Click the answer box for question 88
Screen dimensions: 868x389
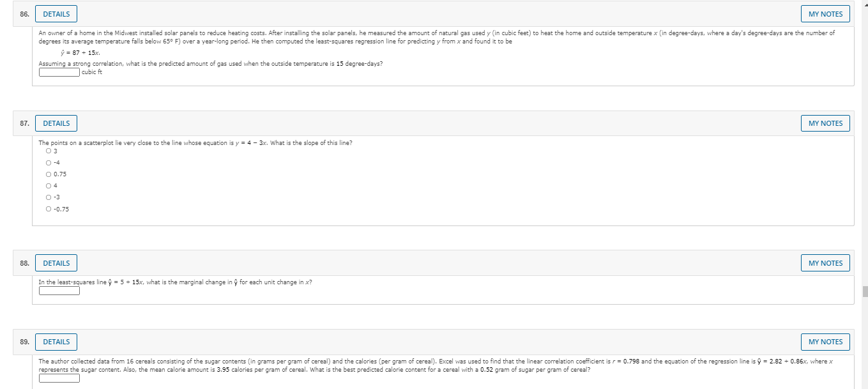[59, 291]
